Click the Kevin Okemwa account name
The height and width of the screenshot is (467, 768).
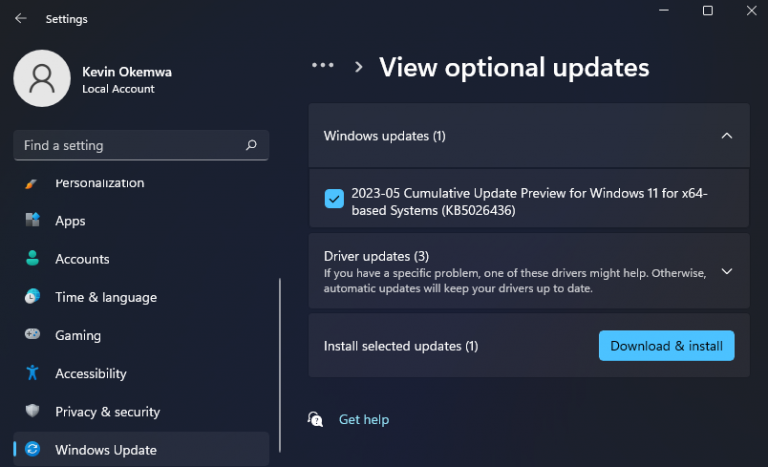point(127,72)
